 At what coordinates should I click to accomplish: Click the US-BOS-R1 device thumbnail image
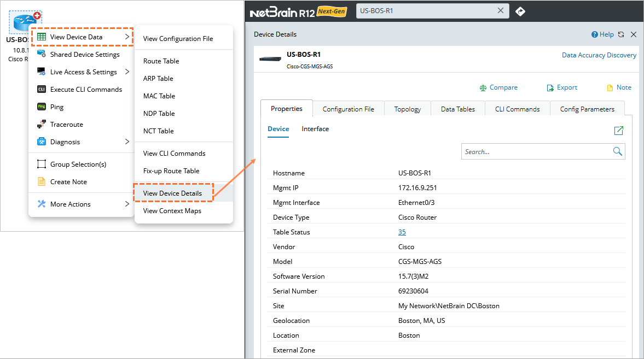pos(270,59)
